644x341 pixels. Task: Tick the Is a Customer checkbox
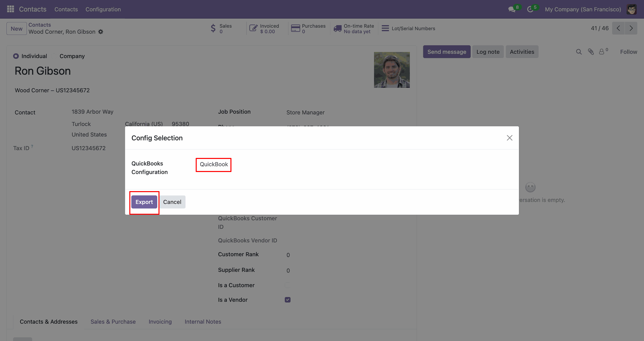coord(287,285)
